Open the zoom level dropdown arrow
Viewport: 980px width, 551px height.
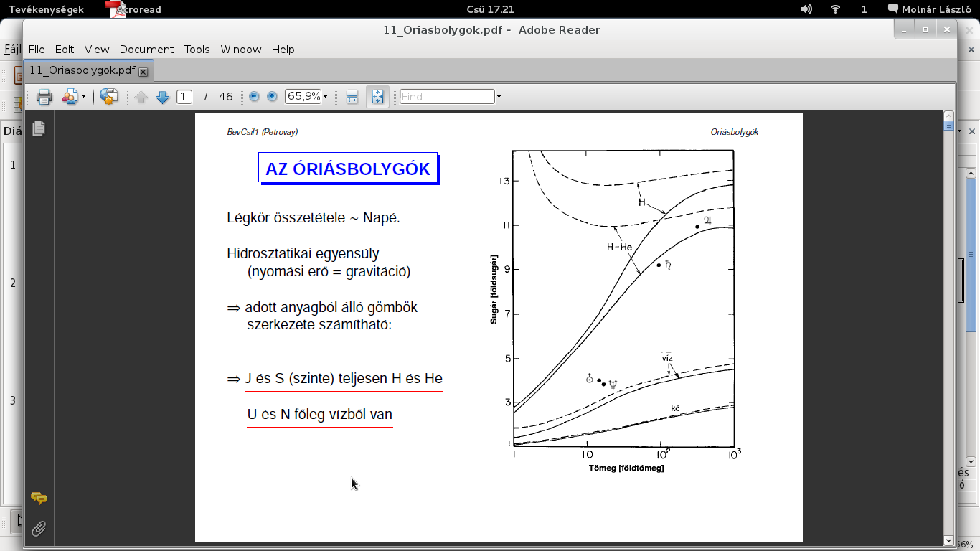pyautogui.click(x=326, y=97)
